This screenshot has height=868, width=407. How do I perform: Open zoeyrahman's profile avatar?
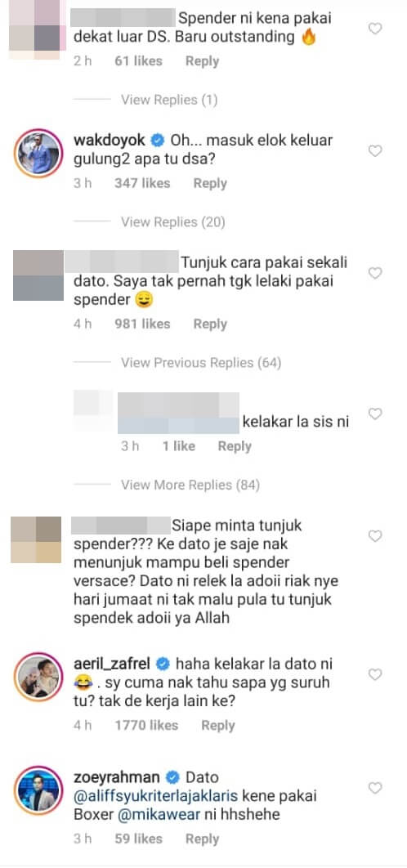[x=38, y=791]
